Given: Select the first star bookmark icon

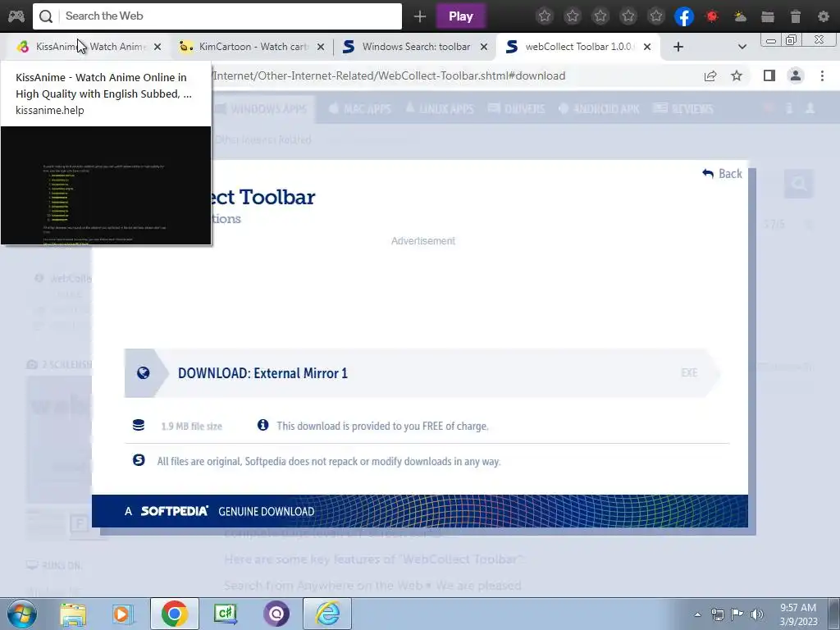Looking at the screenshot, I should pos(545,16).
